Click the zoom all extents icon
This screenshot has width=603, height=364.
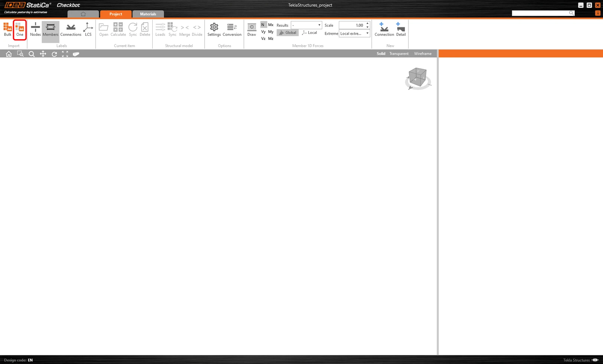(65, 54)
